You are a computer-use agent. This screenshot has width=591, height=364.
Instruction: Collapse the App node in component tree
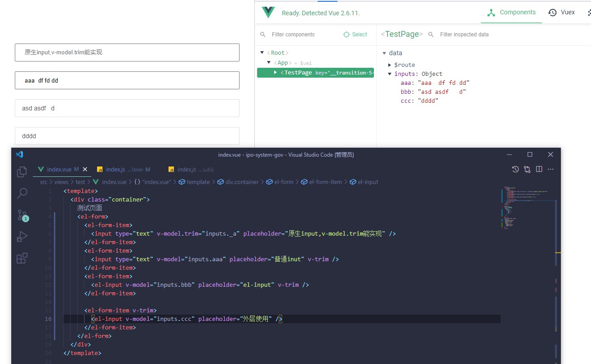[269, 63]
